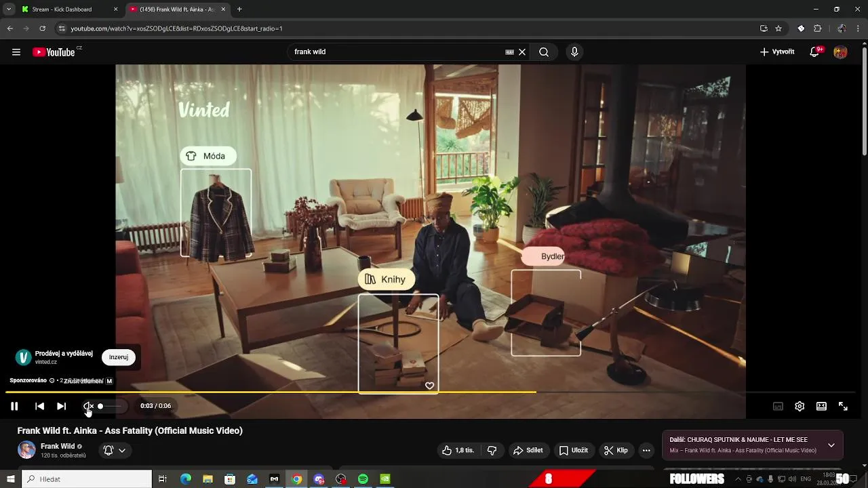Open the white diamond extension icon

[801, 28]
